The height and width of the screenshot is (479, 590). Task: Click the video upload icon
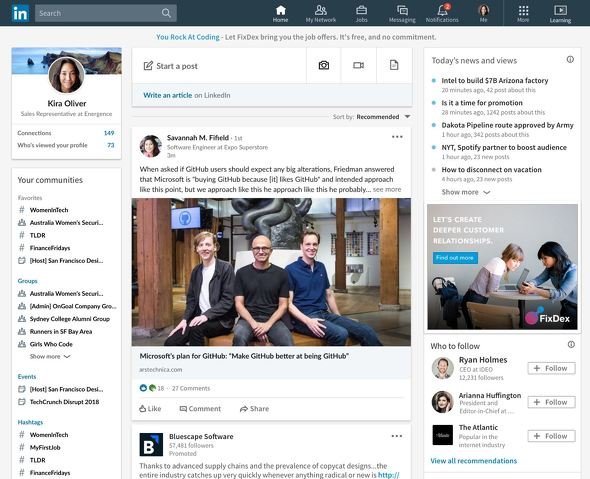point(358,65)
